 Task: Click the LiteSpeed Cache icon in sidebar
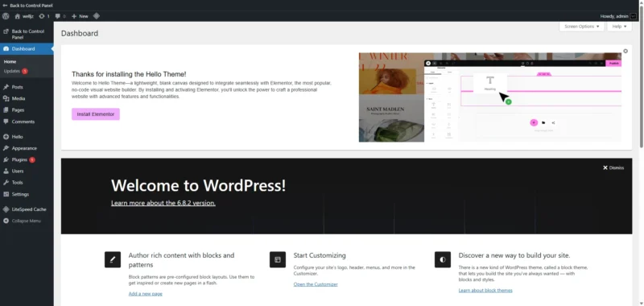pyautogui.click(x=6, y=209)
